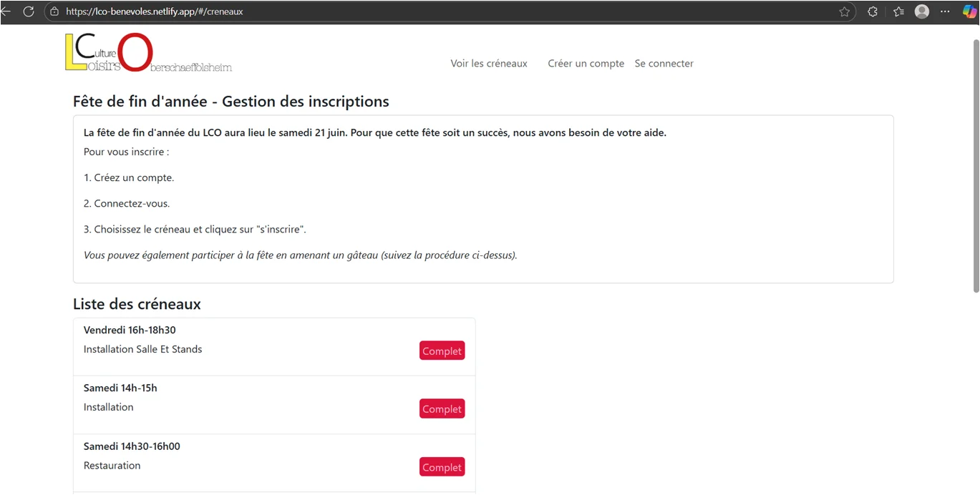980x495 pixels.
Task: Reload the current page
Action: click(29, 11)
